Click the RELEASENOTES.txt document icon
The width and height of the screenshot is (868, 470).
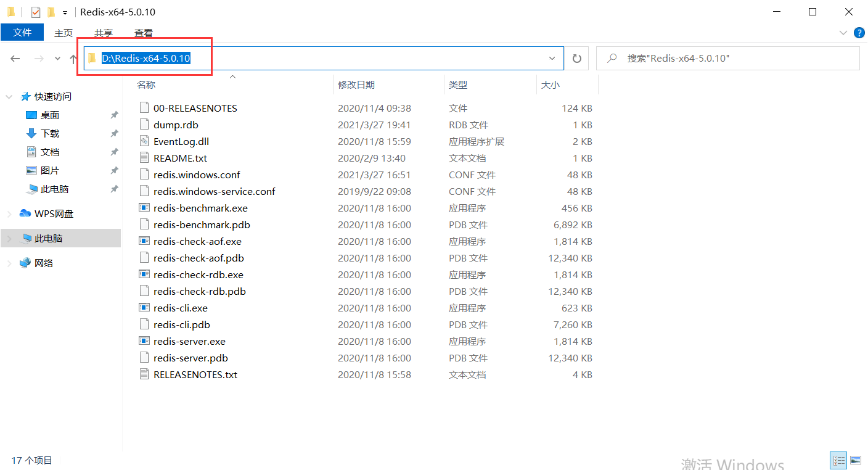[144, 374]
